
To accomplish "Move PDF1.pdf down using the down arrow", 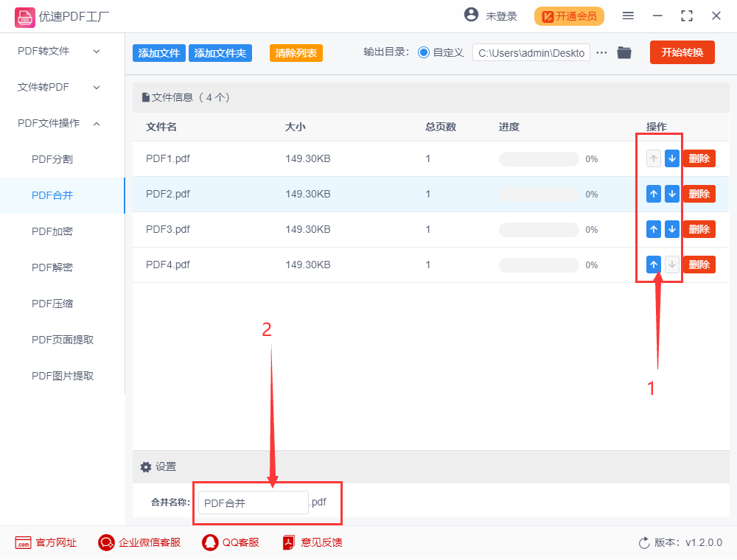I will (671, 158).
